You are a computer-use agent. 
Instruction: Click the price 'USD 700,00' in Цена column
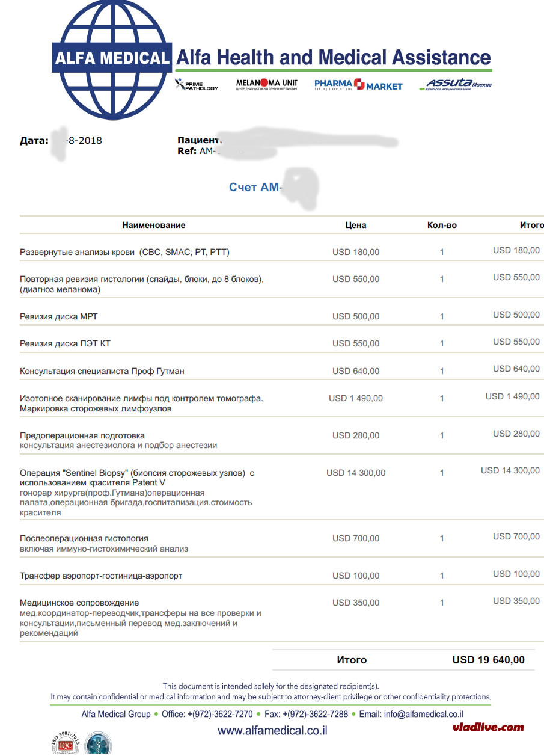(x=356, y=538)
